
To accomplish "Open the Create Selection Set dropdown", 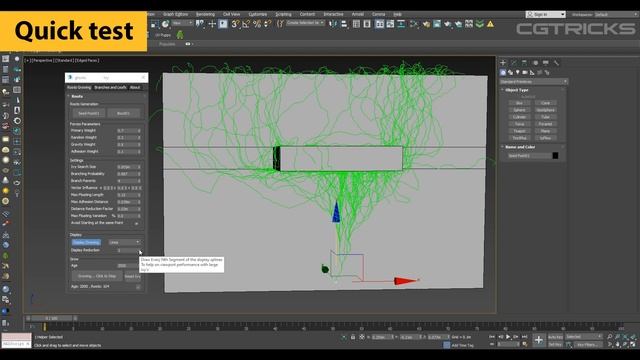I will (305, 23).
